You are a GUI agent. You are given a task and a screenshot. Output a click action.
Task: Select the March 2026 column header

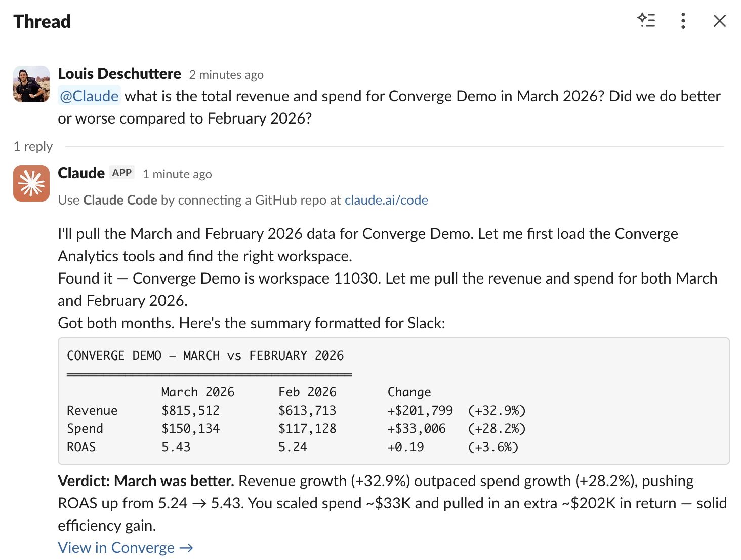coord(198,392)
